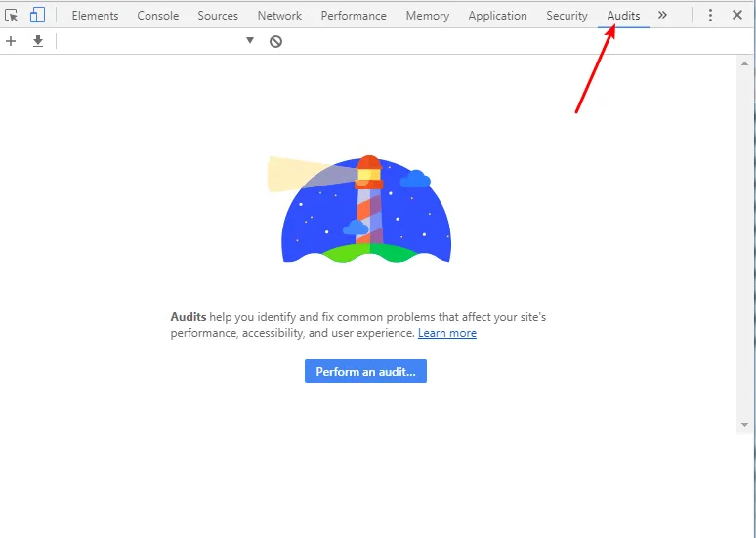Switch to the Performance tab
The width and height of the screenshot is (756, 538).
[x=354, y=16]
